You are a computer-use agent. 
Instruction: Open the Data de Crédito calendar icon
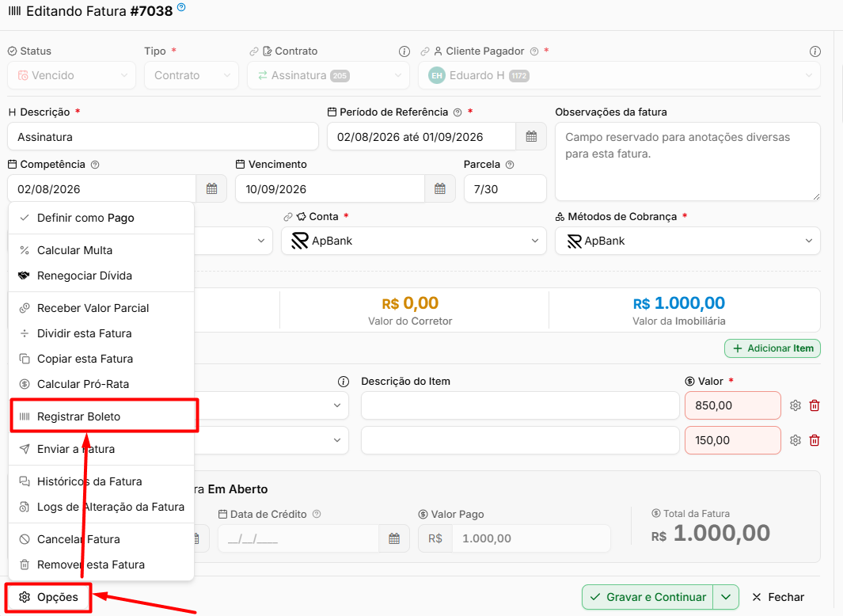click(394, 538)
